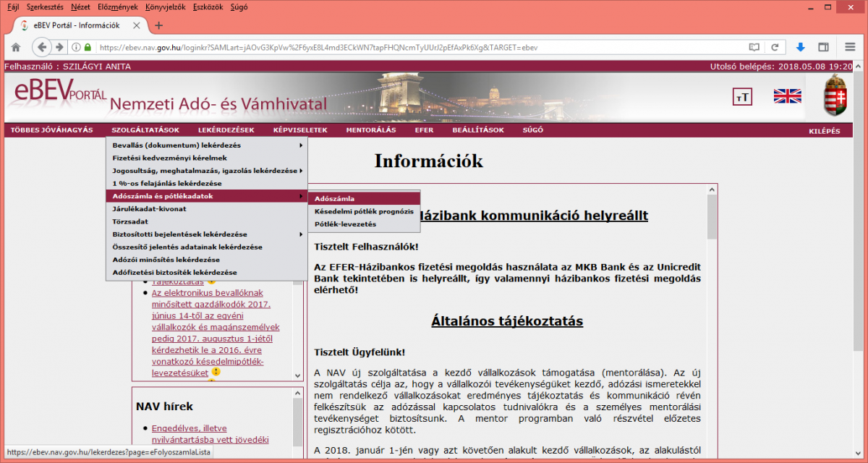The image size is (868, 463).
Task: Click down arrow of left news list scrollbar
Action: [x=297, y=375]
